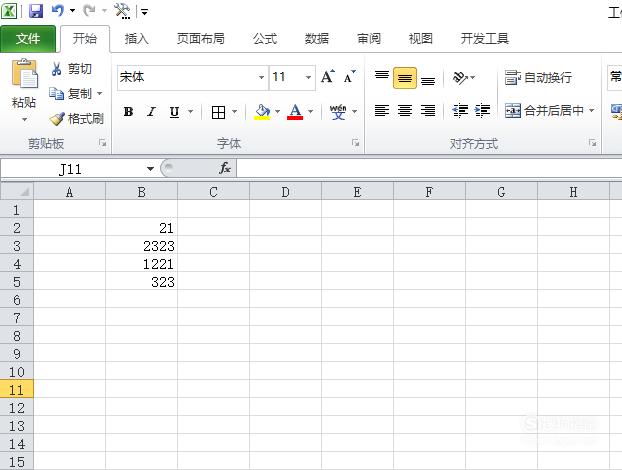Switch to the 公式 tab
Image resolution: width=622 pixels, height=470 pixels.
click(x=265, y=38)
